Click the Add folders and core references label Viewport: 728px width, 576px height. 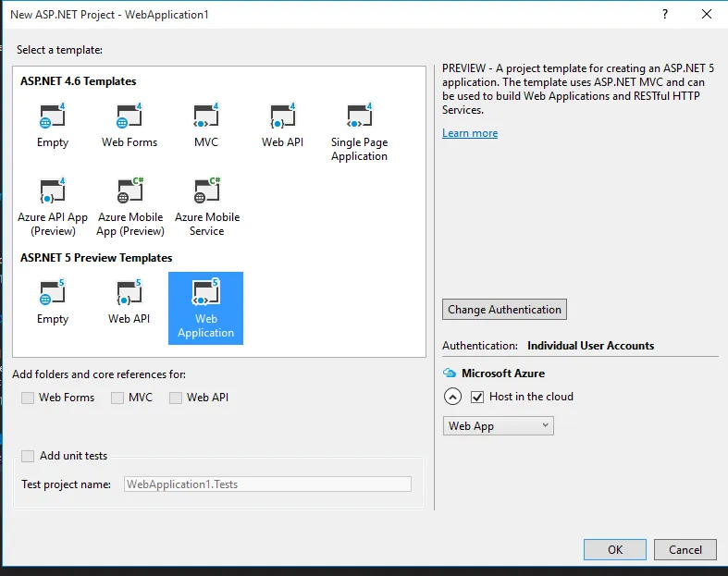click(99, 374)
